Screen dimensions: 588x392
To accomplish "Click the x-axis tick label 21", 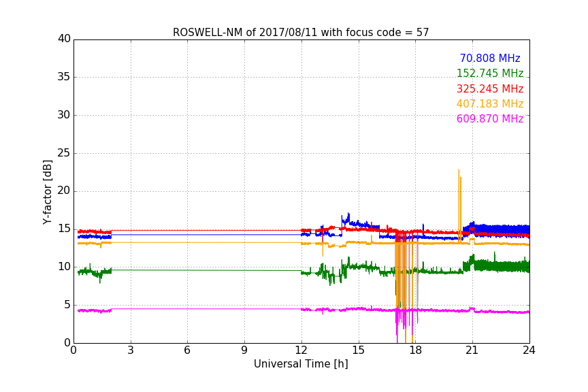I will (472, 350).
